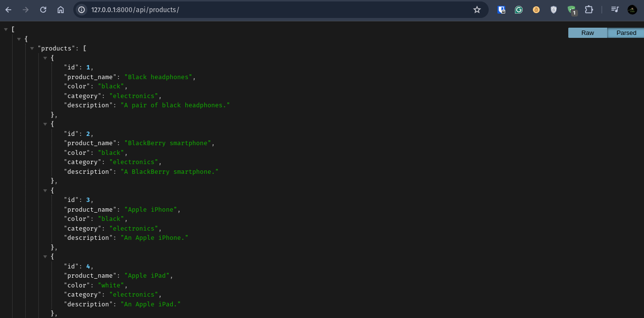Collapse the outer JSON object
The width and height of the screenshot is (644, 318).
click(19, 39)
